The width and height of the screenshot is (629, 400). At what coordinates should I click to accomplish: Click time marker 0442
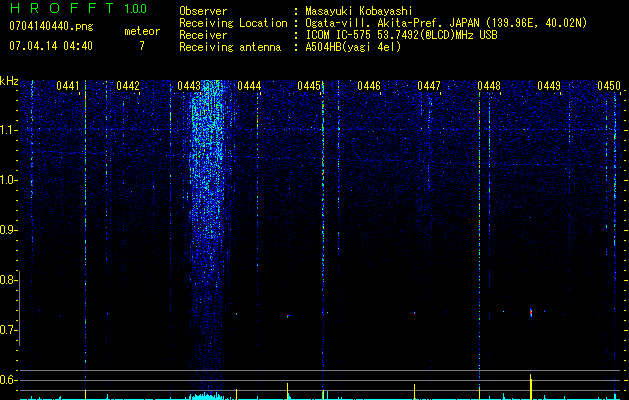tap(128, 86)
